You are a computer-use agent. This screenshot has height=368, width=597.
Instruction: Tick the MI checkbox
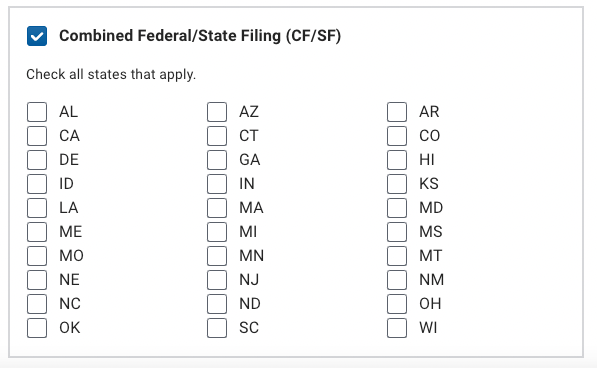pyautogui.click(x=217, y=232)
